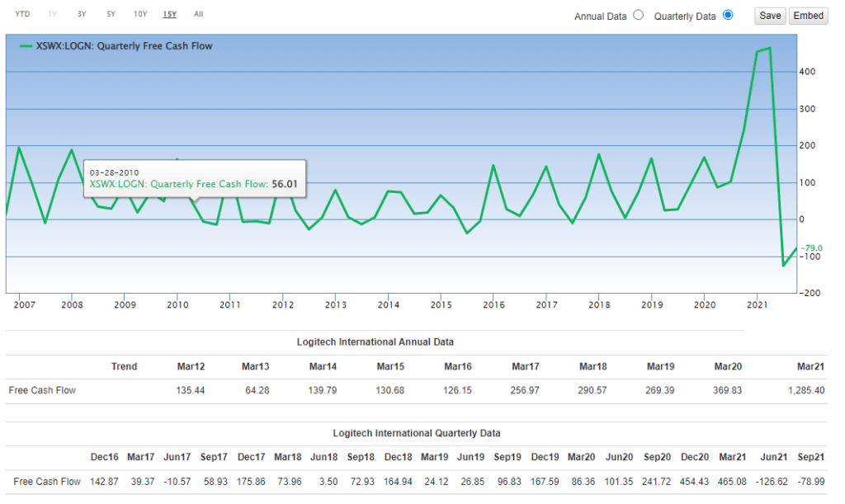Click the Logitech International Quarterly Data heading
Viewport: 845px width, 504px height.
(417, 433)
